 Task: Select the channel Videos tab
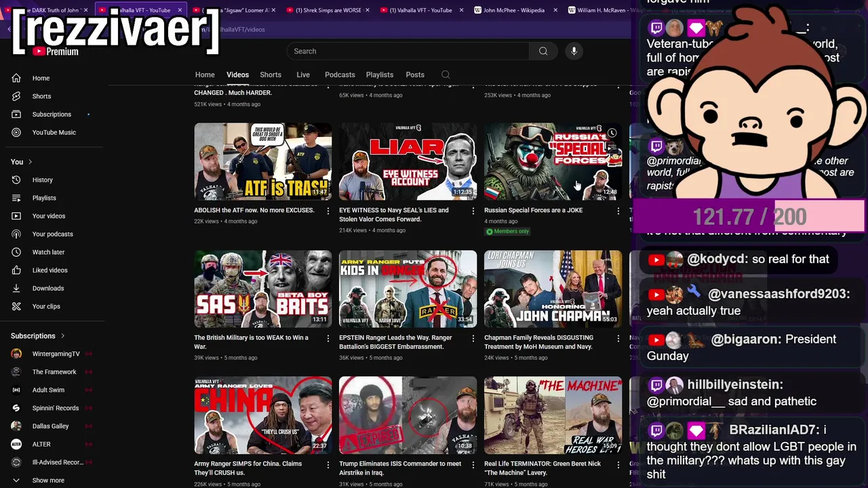coord(237,75)
